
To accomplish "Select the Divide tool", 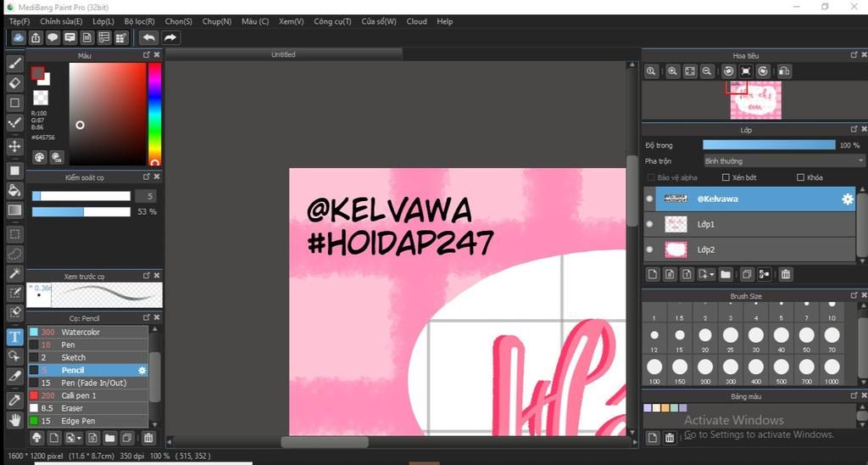I will tap(15, 376).
